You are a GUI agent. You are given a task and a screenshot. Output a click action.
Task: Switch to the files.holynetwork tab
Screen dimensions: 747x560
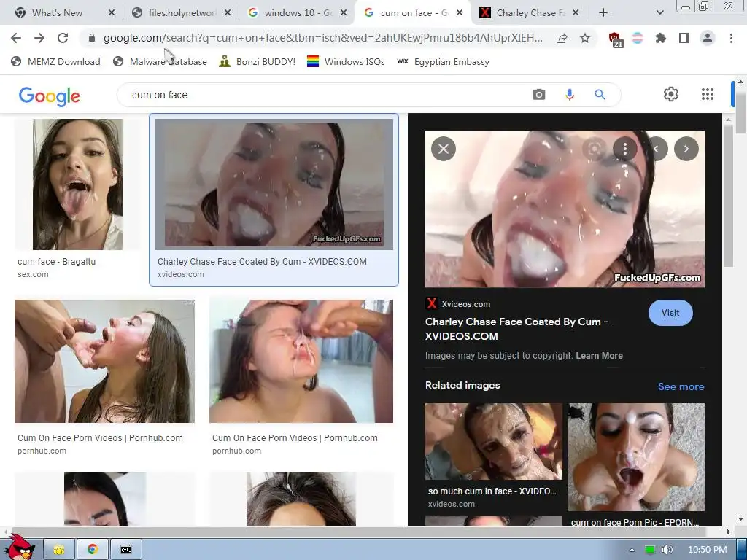(x=182, y=13)
